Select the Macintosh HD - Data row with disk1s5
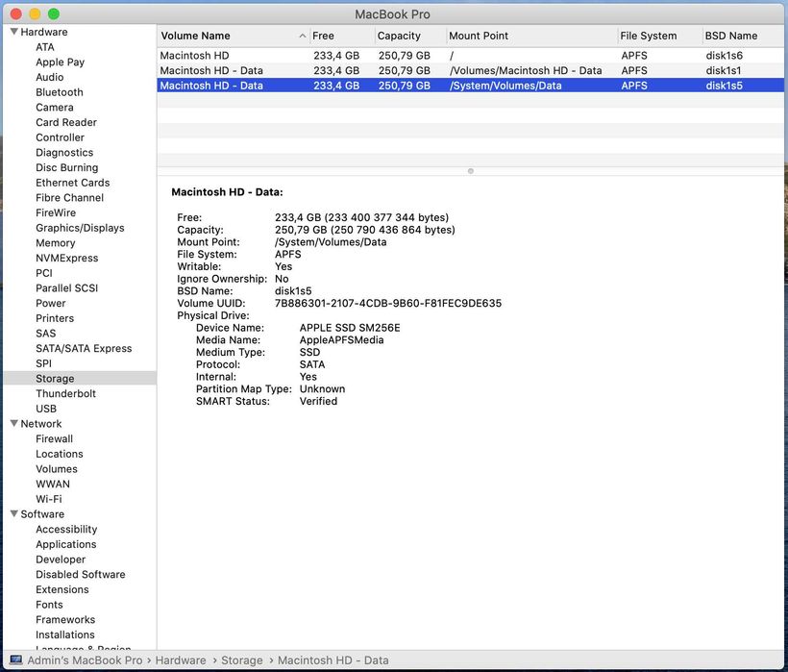The image size is (788, 672). point(470,86)
